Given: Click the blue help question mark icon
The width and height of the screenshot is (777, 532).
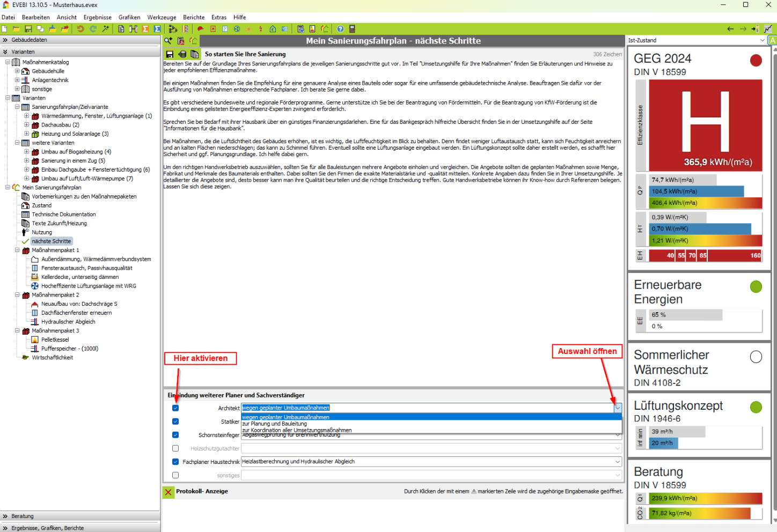Looking at the screenshot, I should click(x=340, y=29).
